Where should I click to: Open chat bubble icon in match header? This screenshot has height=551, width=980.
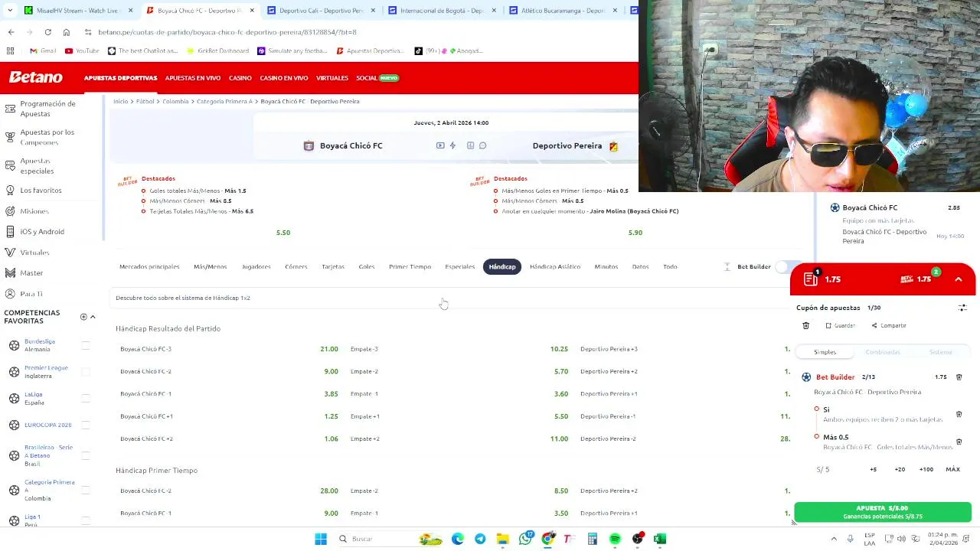(482, 145)
